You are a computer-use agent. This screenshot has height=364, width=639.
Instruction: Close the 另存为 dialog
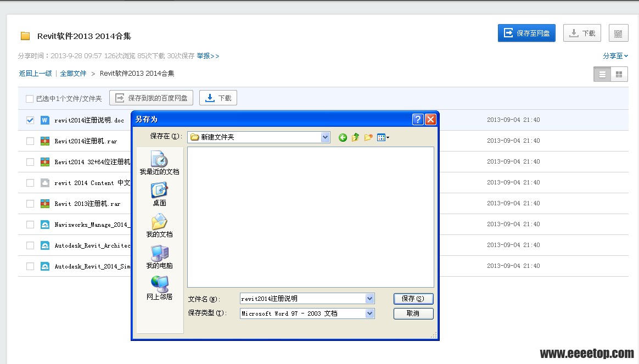(430, 119)
